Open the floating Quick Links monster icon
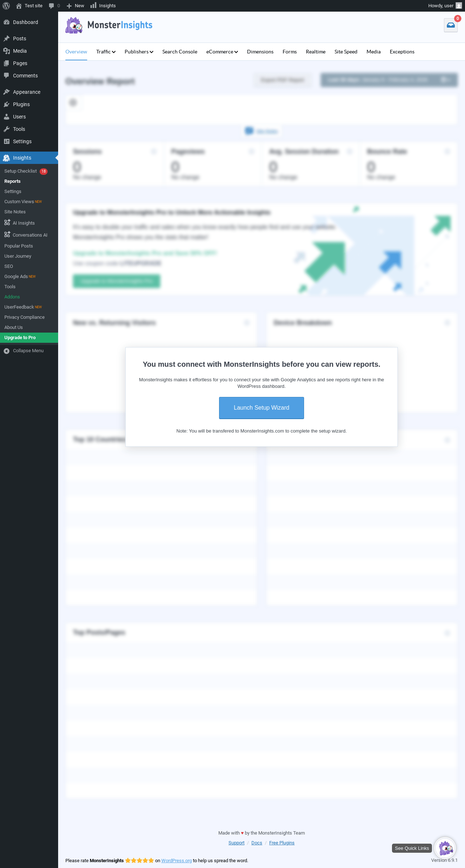 [445, 848]
